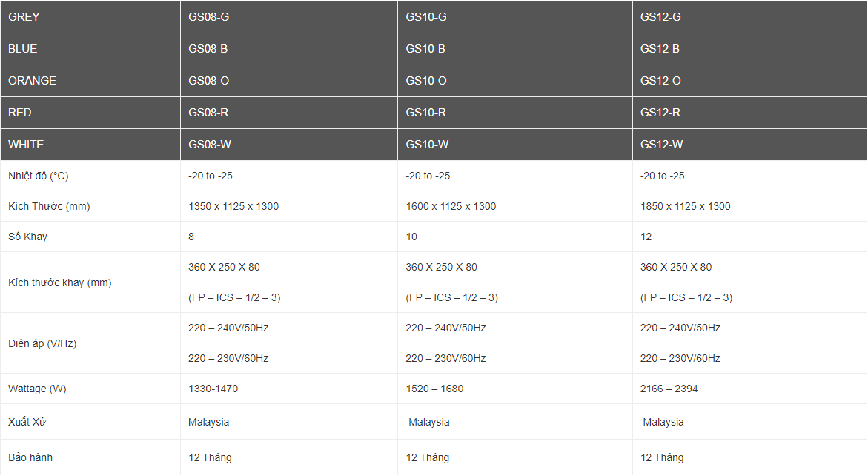Select the 1330-1470 wattage value

[x=213, y=389]
